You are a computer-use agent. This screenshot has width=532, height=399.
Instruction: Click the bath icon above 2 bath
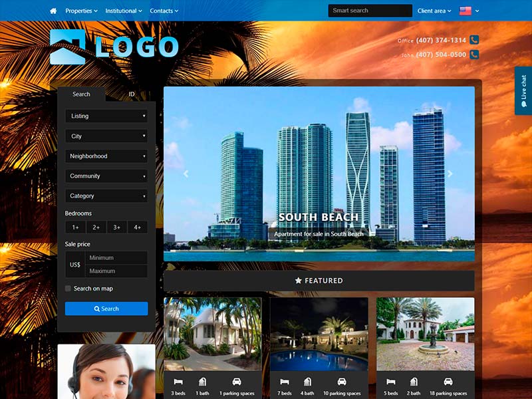click(414, 382)
